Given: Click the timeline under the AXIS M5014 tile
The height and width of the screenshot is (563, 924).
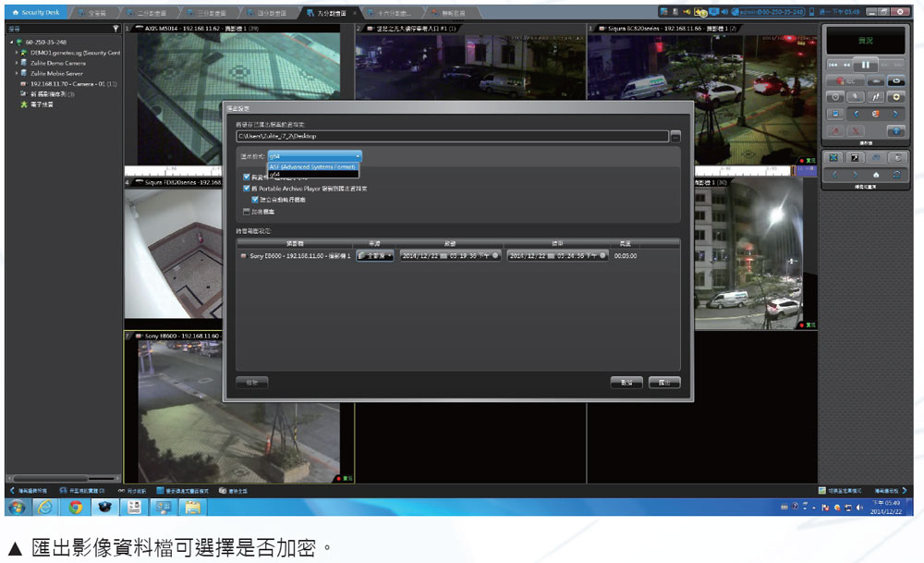Looking at the screenshot, I should pyautogui.click(x=174, y=171).
